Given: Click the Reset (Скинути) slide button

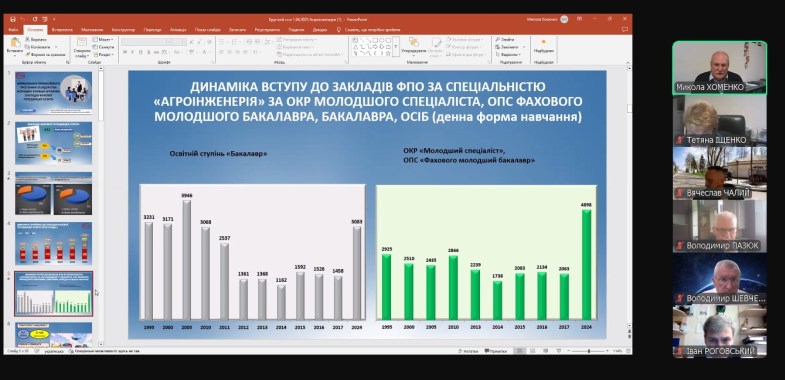Looking at the screenshot, I should pyautogui.click(x=103, y=47).
